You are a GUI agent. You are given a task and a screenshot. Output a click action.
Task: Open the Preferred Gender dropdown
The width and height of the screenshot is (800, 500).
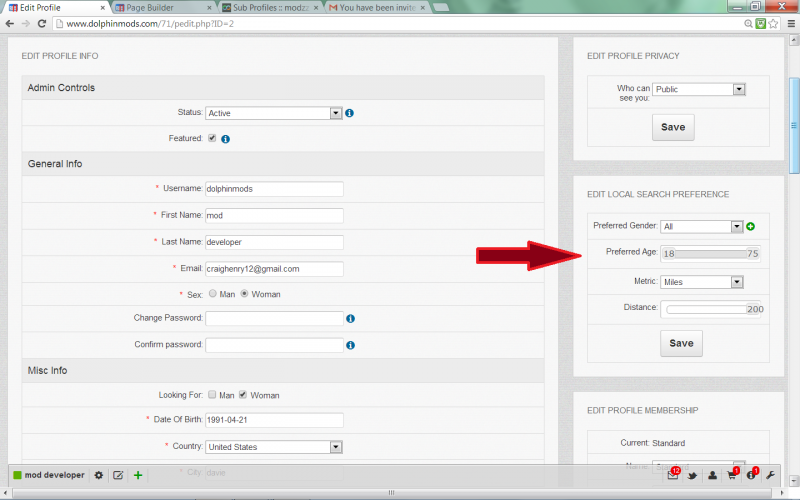click(x=702, y=227)
